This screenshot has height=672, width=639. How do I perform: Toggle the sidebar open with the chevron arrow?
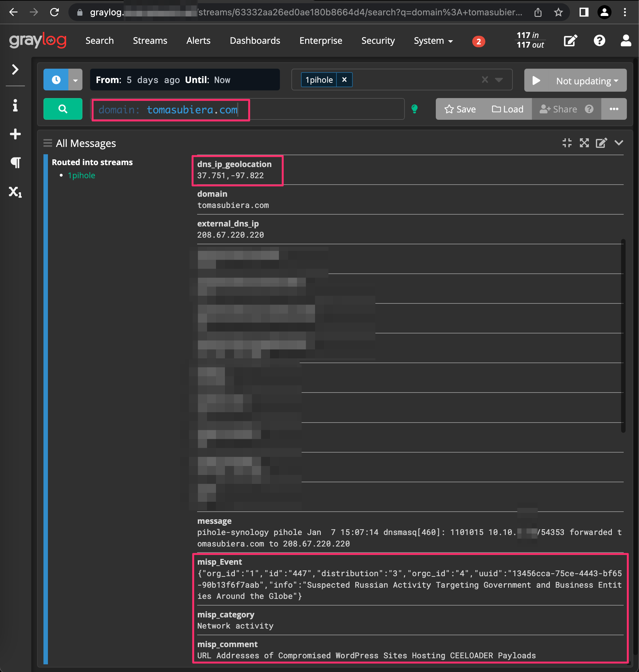point(15,69)
